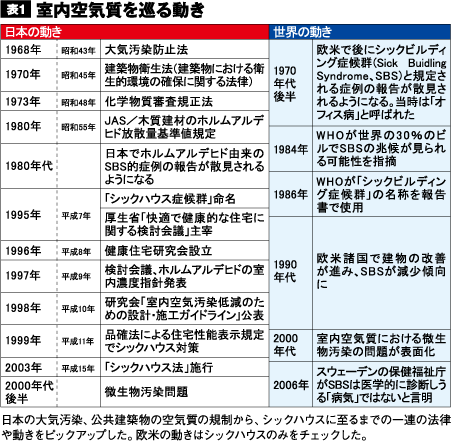Viewport: 451px width, 441px height.
Task: Click the '1999年' year cell
Action: (x=29, y=341)
